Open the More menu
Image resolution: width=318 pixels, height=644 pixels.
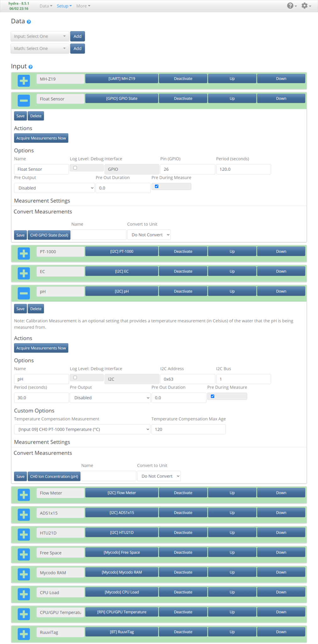pos(83,6)
